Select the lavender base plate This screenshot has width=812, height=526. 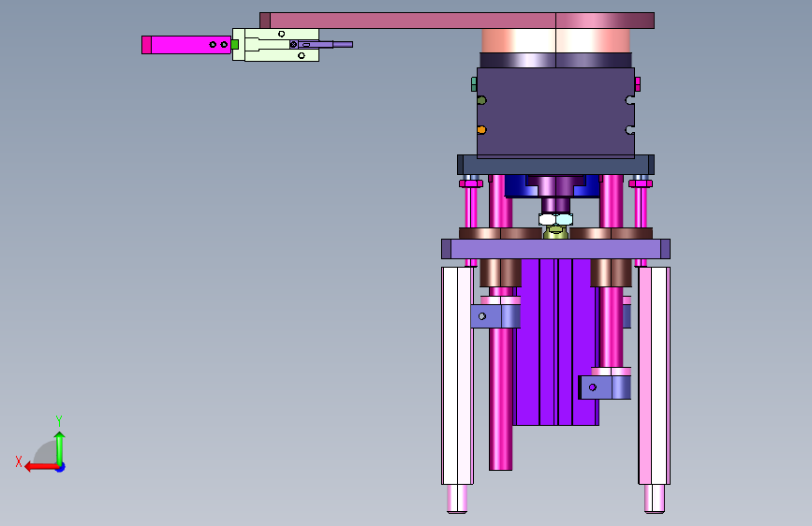point(555,249)
